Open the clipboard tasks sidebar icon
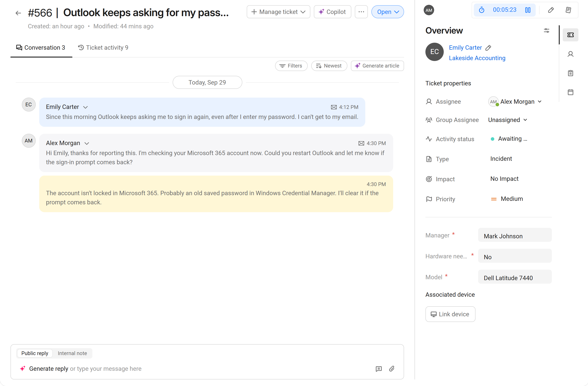588x386 pixels. tap(571, 73)
